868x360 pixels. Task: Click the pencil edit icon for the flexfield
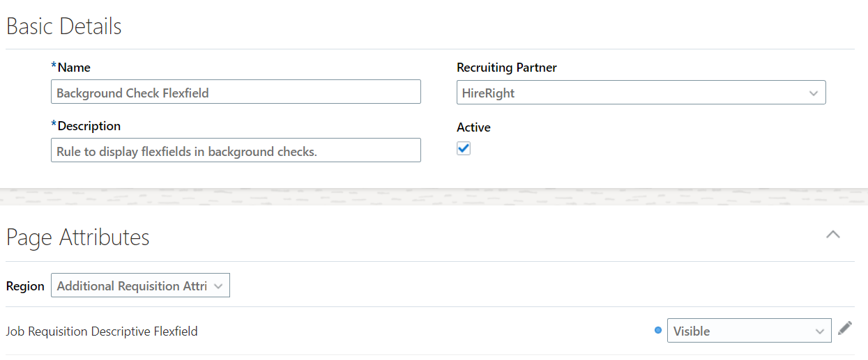845,328
